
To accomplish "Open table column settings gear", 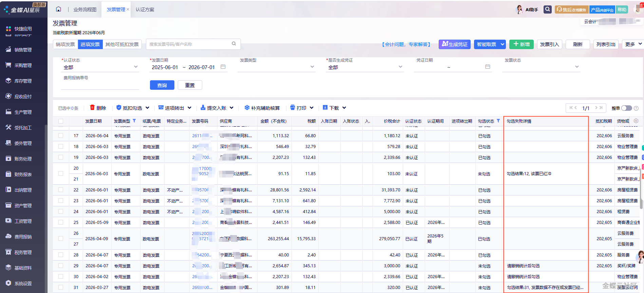I will click(x=636, y=121).
